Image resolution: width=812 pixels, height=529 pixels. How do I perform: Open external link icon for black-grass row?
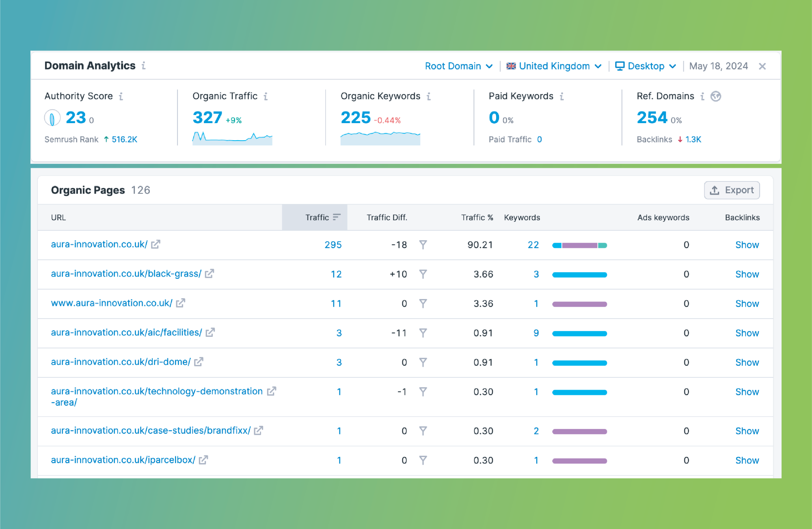(209, 274)
